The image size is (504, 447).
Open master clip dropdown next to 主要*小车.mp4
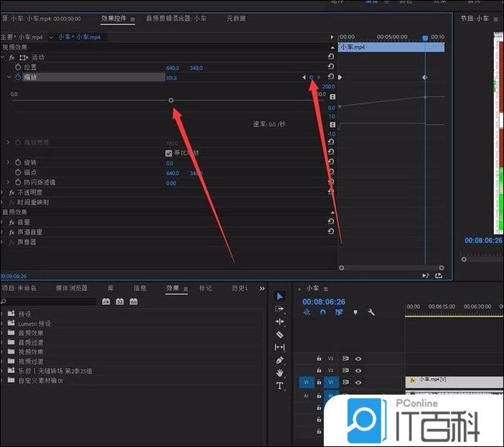coord(51,37)
